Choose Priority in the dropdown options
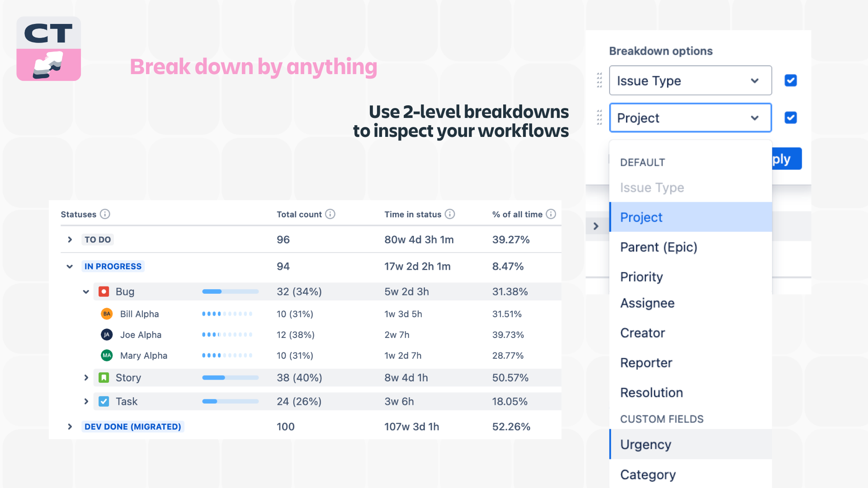 pyautogui.click(x=641, y=277)
